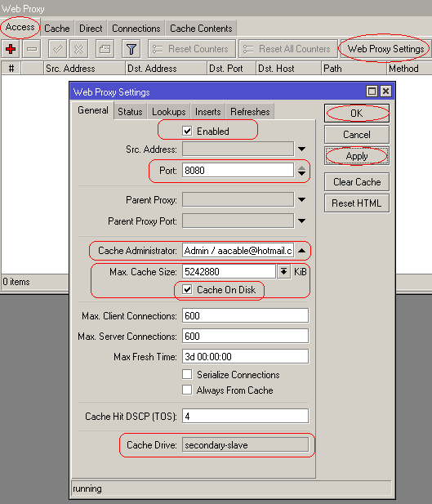This screenshot has height=504, width=432.
Task: Expand the Src. Address field arrow
Action: (301, 149)
